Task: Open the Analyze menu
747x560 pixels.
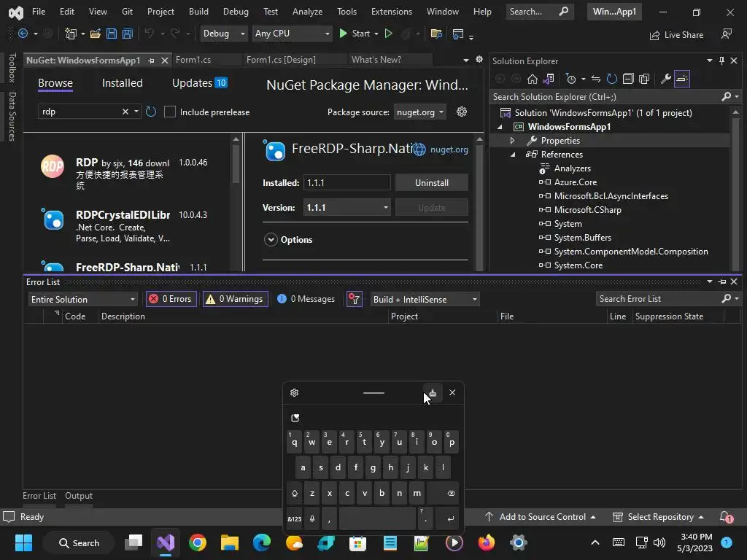Action: click(x=307, y=12)
